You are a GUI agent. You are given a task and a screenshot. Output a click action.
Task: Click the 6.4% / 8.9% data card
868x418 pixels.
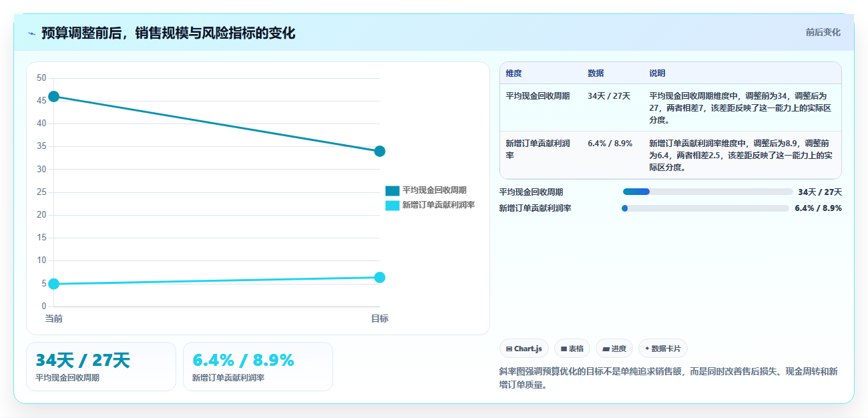point(258,367)
